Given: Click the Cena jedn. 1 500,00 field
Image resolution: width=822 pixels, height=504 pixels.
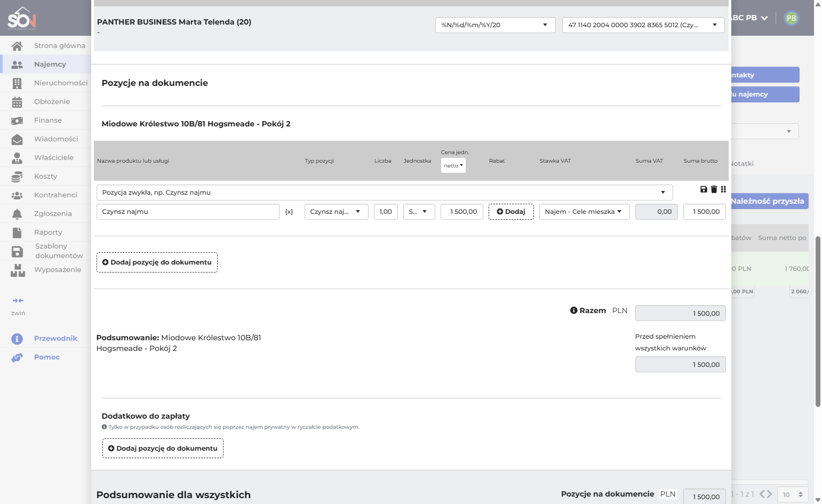Looking at the screenshot, I should (462, 212).
